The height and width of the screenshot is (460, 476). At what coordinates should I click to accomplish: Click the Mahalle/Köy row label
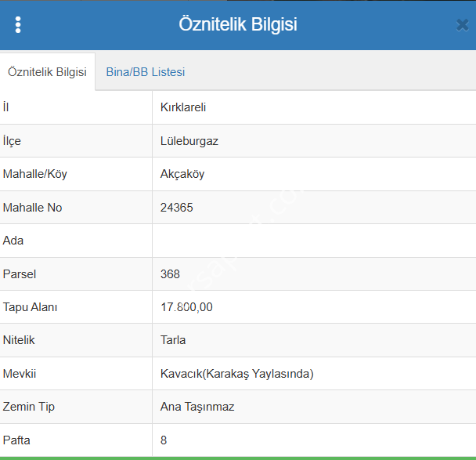(35, 174)
